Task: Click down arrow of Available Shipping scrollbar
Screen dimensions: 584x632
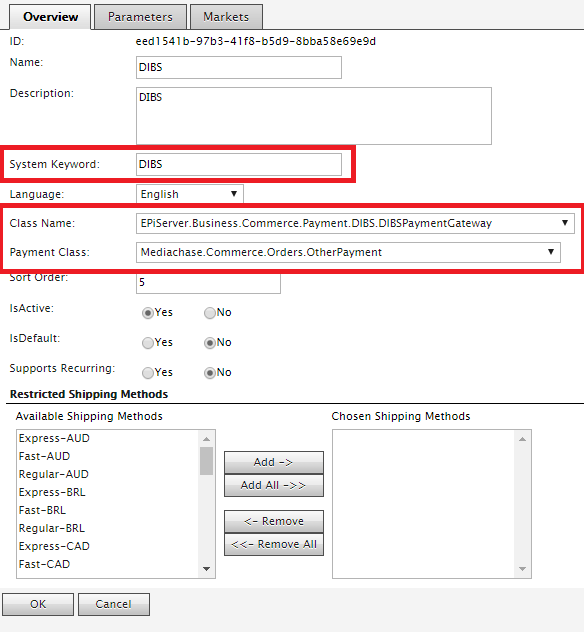Action: pyautogui.click(x=206, y=569)
